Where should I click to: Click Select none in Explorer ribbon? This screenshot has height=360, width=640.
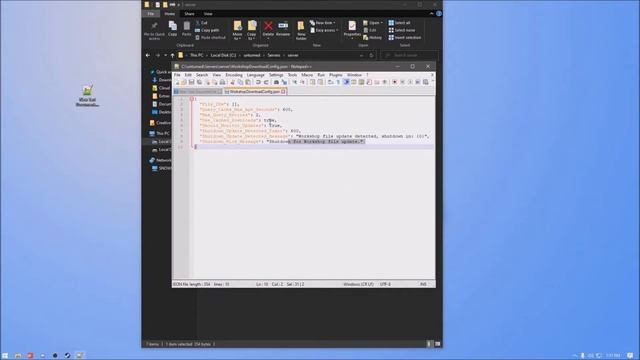click(x=402, y=30)
